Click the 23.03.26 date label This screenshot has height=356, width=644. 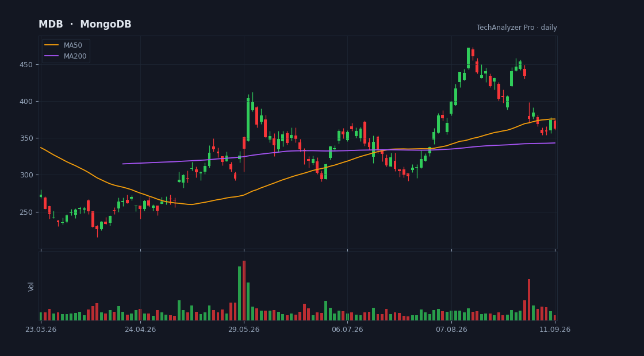coord(41,330)
